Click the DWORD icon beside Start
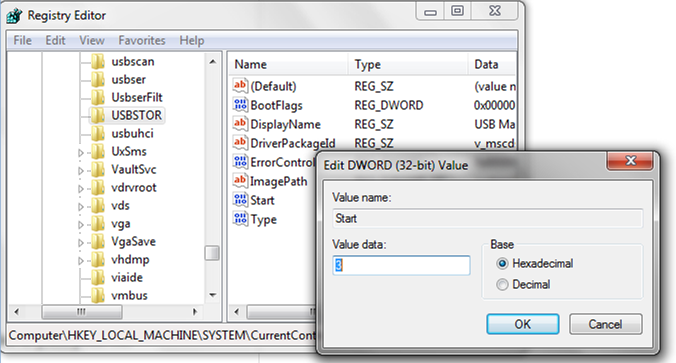 click(240, 200)
